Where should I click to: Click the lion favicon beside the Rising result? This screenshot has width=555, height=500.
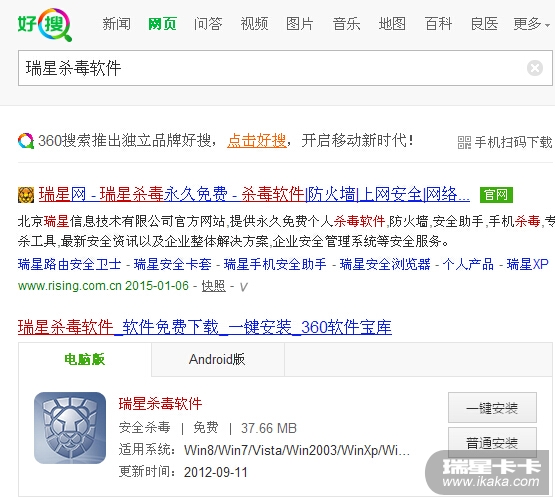click(26, 195)
